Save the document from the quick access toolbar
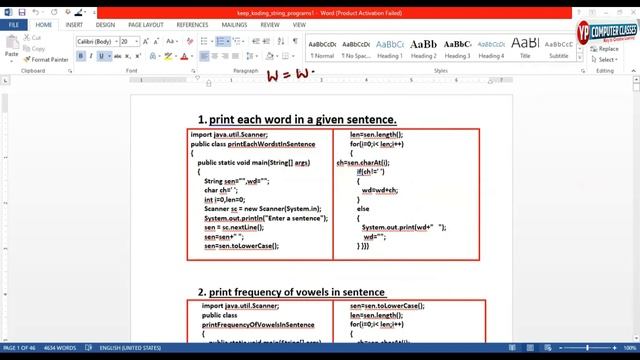 [22, 13]
